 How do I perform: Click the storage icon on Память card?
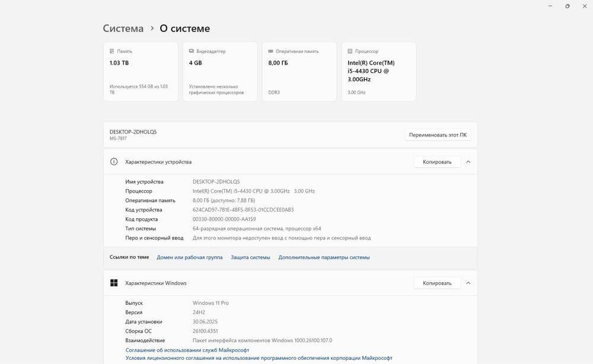coord(112,52)
